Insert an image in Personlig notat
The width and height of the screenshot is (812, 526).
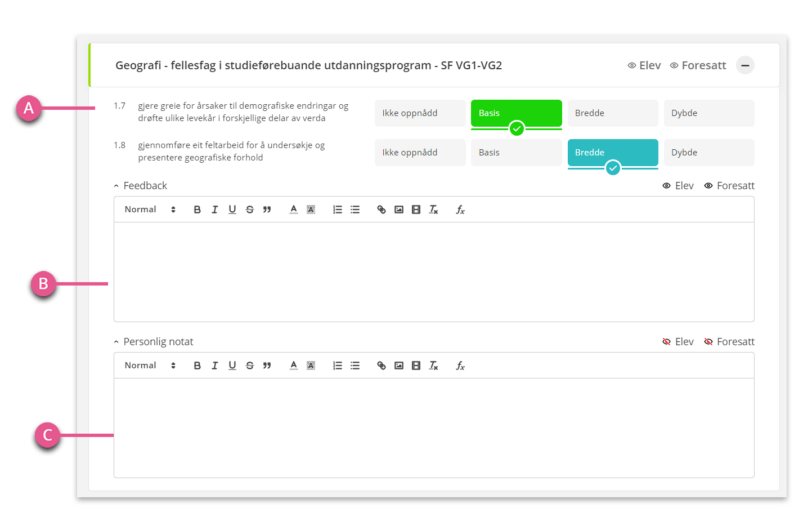tap(399, 365)
